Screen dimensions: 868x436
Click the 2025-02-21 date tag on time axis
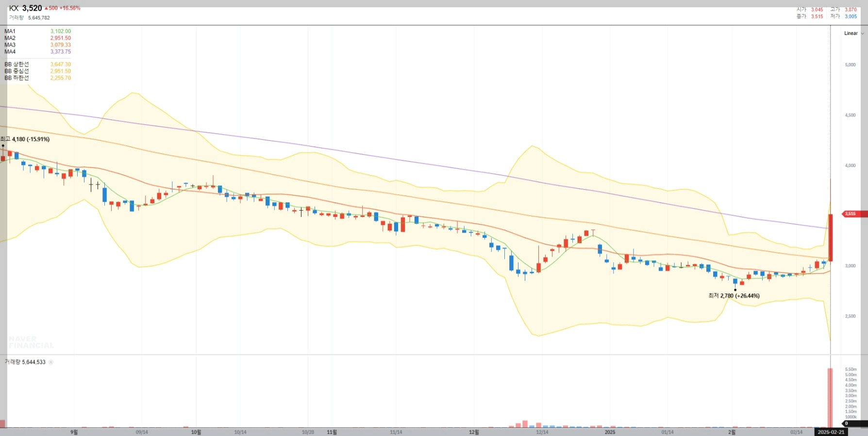831,432
